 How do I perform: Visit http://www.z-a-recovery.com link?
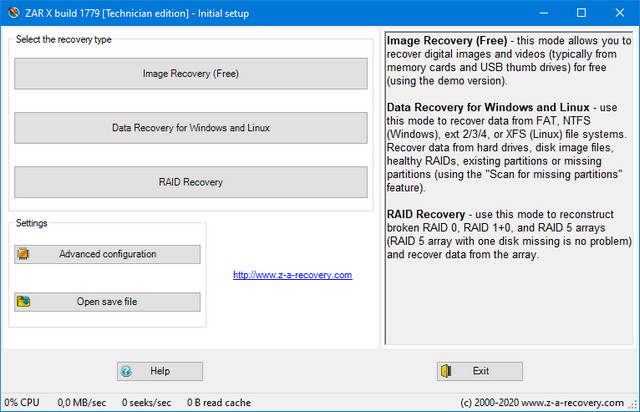pos(292,275)
